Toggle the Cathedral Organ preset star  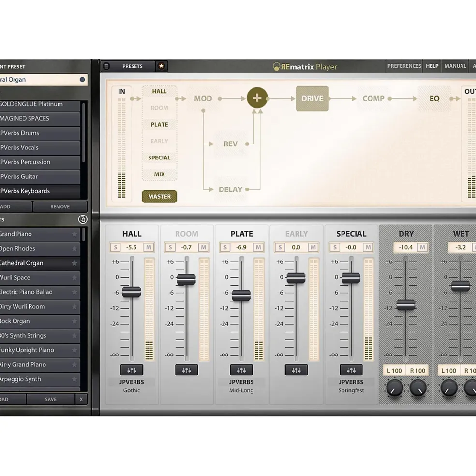(74, 263)
